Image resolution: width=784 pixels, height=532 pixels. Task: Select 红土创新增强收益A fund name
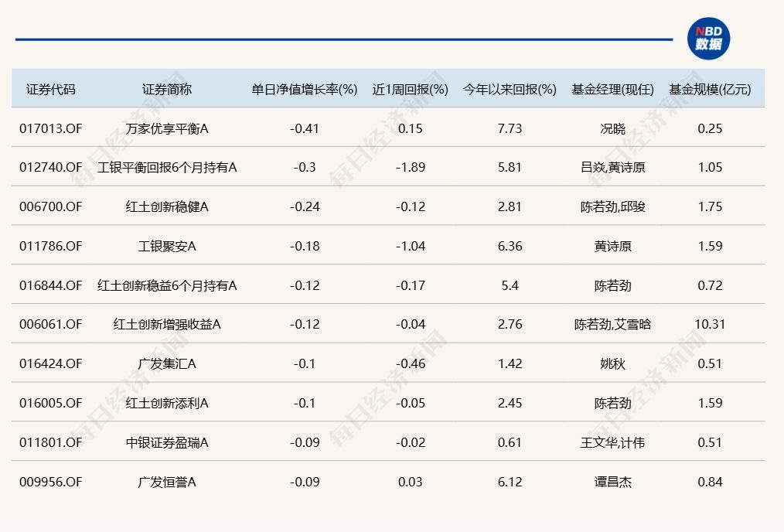pyautogui.click(x=167, y=324)
